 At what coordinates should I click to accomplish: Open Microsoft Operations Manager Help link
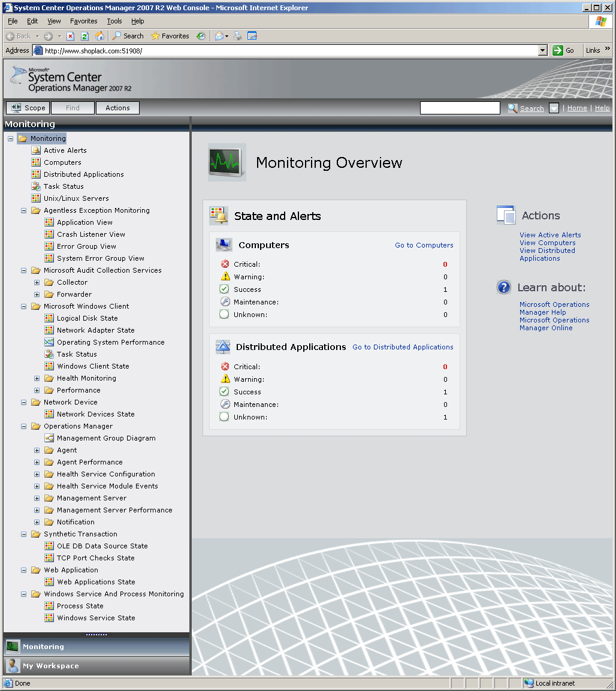point(554,309)
